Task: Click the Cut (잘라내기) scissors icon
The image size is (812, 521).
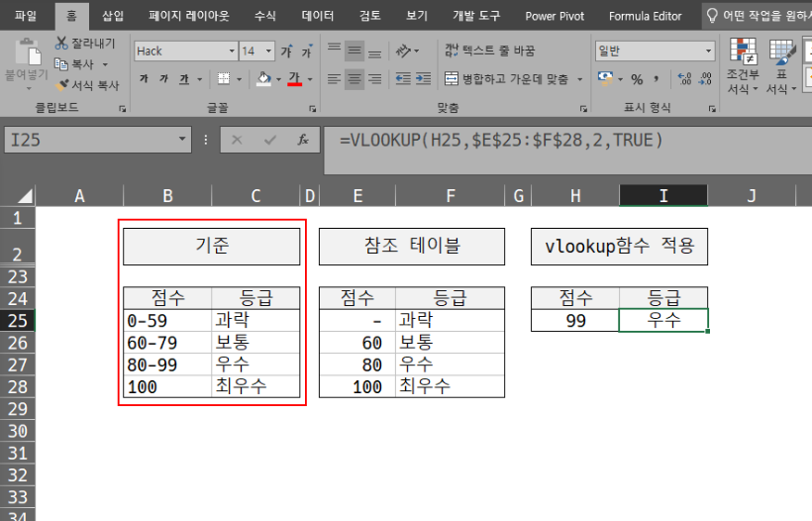Action: coord(61,43)
